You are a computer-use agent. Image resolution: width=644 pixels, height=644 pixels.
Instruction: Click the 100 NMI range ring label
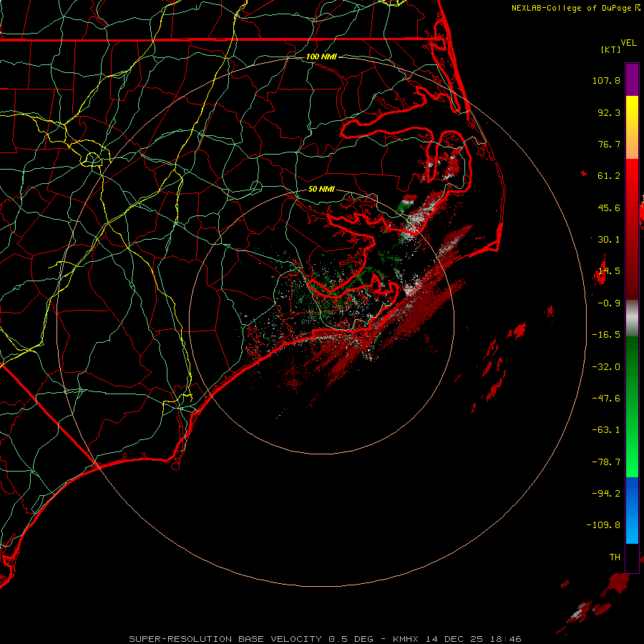coord(321,57)
